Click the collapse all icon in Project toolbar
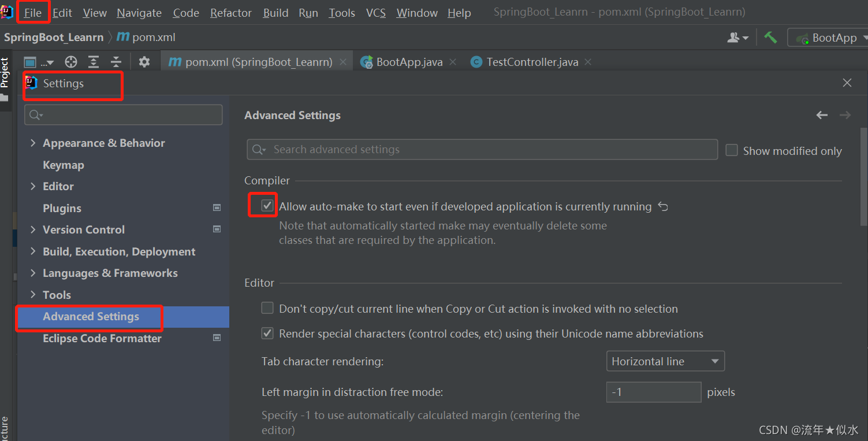Image resolution: width=868 pixels, height=441 pixels. tap(116, 62)
